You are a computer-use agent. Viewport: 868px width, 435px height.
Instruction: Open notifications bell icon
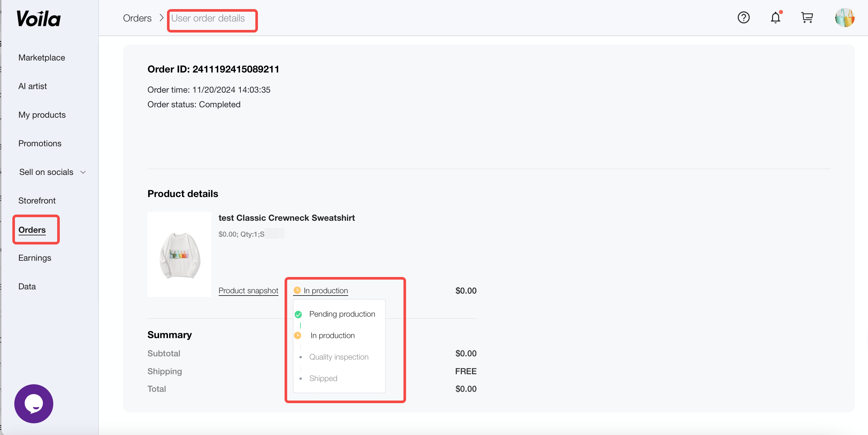775,18
